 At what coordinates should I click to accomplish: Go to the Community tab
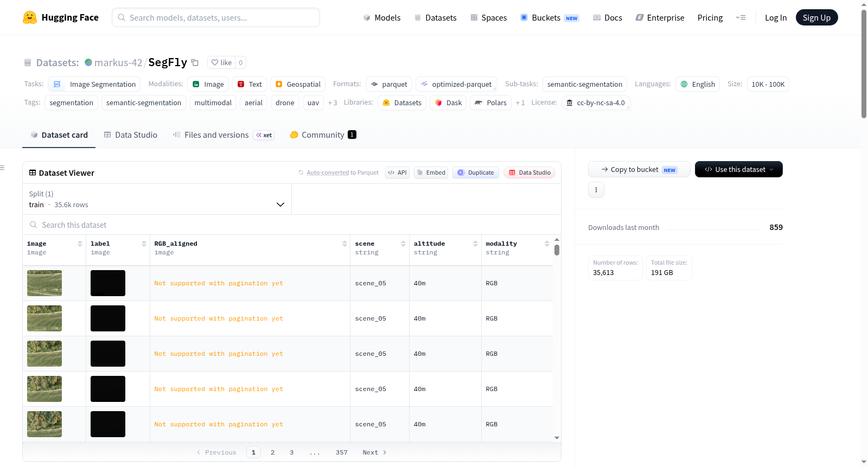(x=323, y=135)
